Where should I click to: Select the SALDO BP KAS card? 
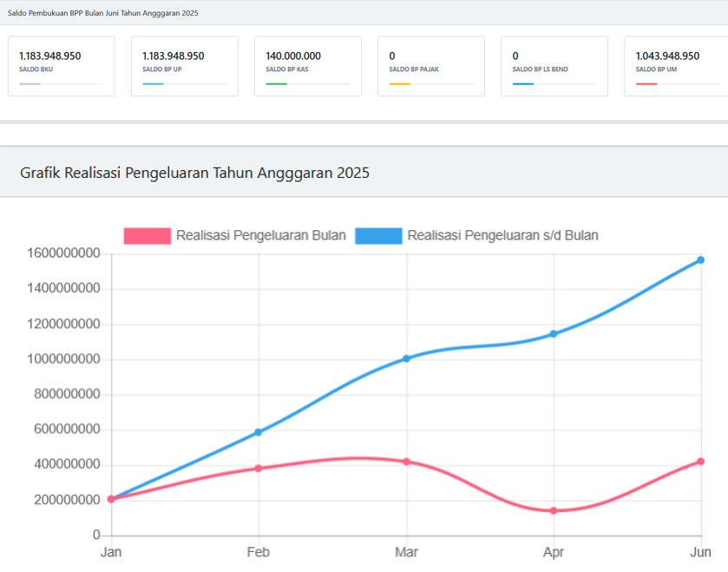[x=307, y=65]
